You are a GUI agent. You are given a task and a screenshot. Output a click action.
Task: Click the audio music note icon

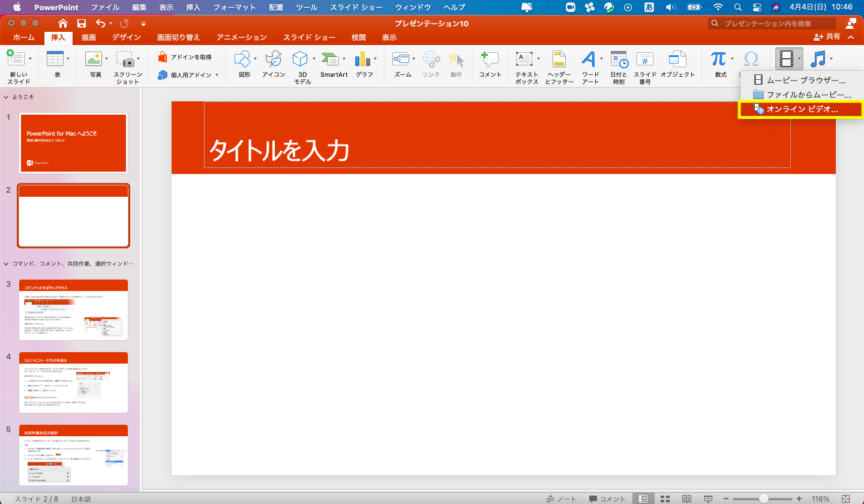tap(818, 59)
